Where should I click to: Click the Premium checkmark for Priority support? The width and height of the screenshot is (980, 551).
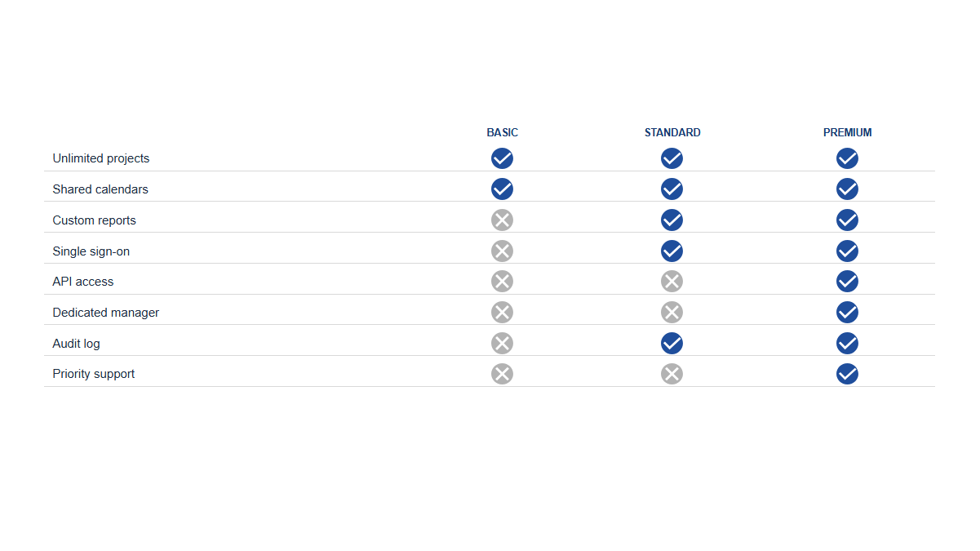[x=847, y=374]
